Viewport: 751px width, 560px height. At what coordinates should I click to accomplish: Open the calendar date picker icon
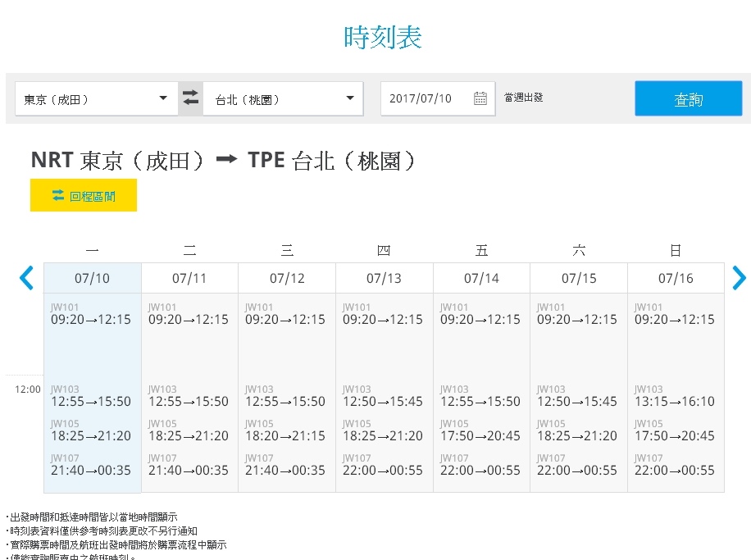480,98
